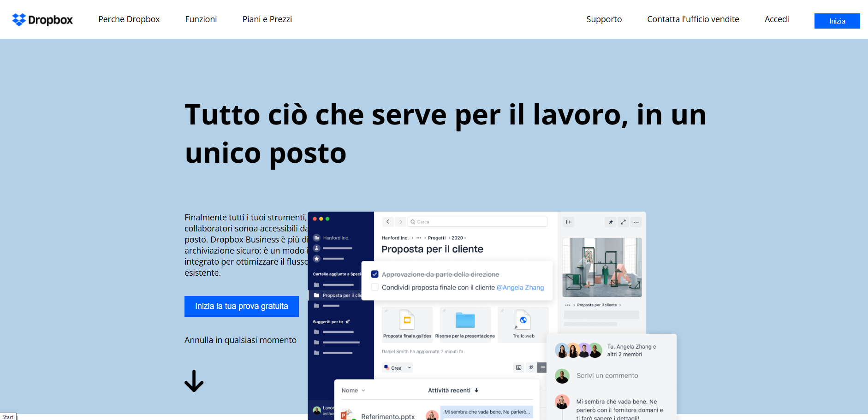This screenshot has height=420, width=868.
Task: Click the Accedi link
Action: 776,19
